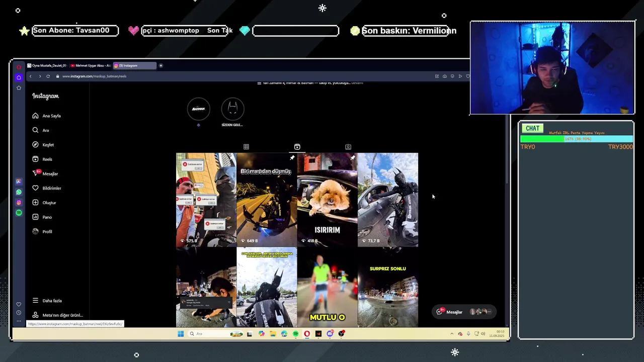The image size is (644, 362).
Task: Select the Reels tab on profile
Action: pyautogui.click(x=297, y=147)
